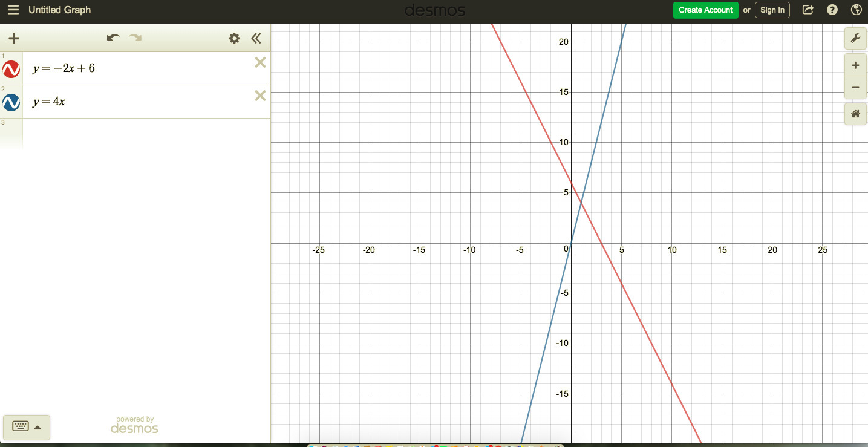Add a new expression item
868x447 pixels.
point(14,39)
